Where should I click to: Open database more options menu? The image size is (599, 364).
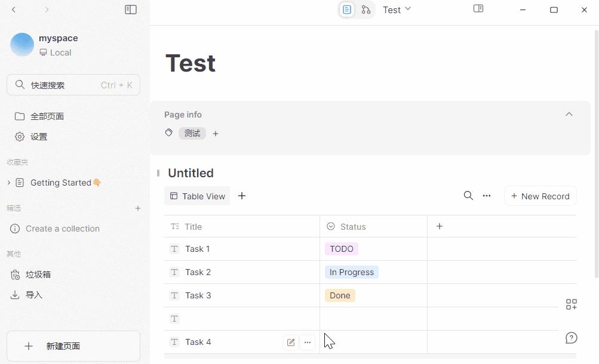[x=487, y=196]
